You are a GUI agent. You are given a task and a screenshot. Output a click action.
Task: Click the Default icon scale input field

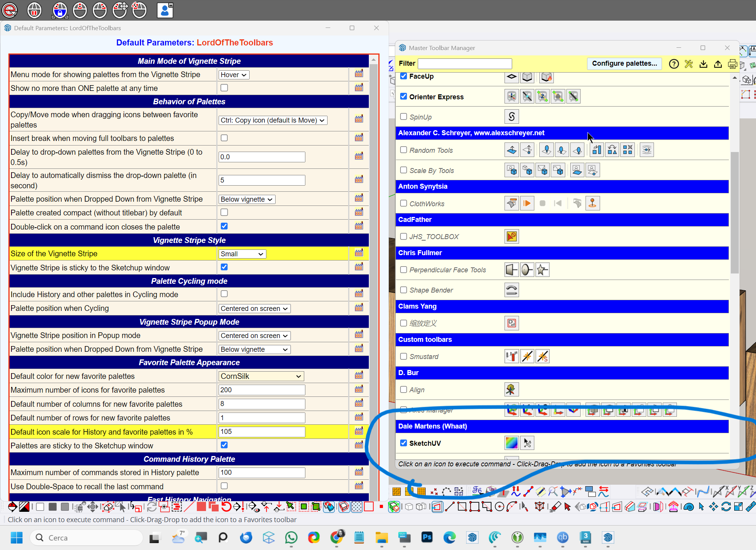(262, 432)
